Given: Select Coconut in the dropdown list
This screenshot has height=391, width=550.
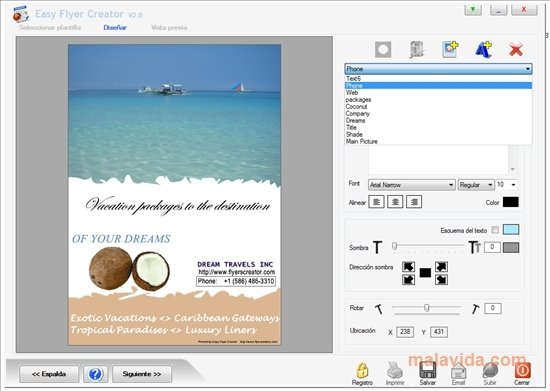Looking at the screenshot, I should point(438,107).
